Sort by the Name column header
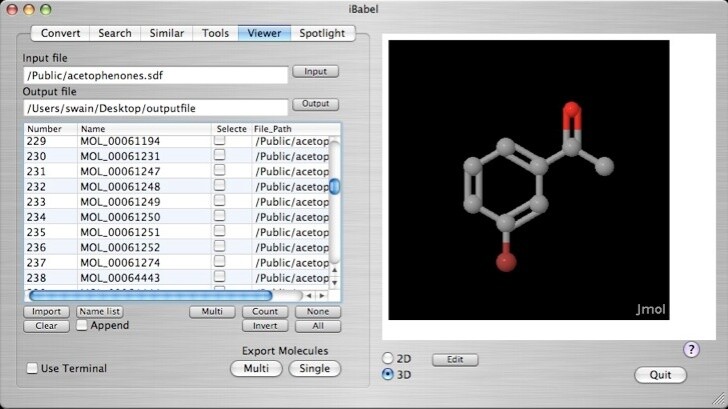 point(144,129)
